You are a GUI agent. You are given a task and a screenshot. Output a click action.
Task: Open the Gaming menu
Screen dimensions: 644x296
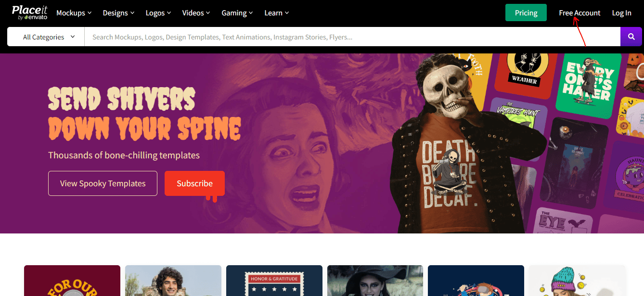click(237, 13)
